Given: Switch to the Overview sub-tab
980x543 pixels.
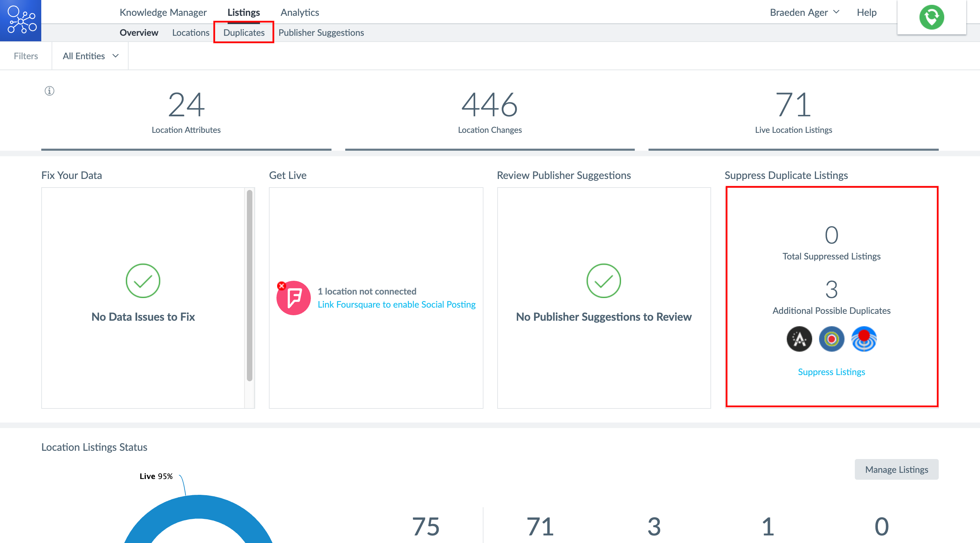Looking at the screenshot, I should click(x=139, y=32).
